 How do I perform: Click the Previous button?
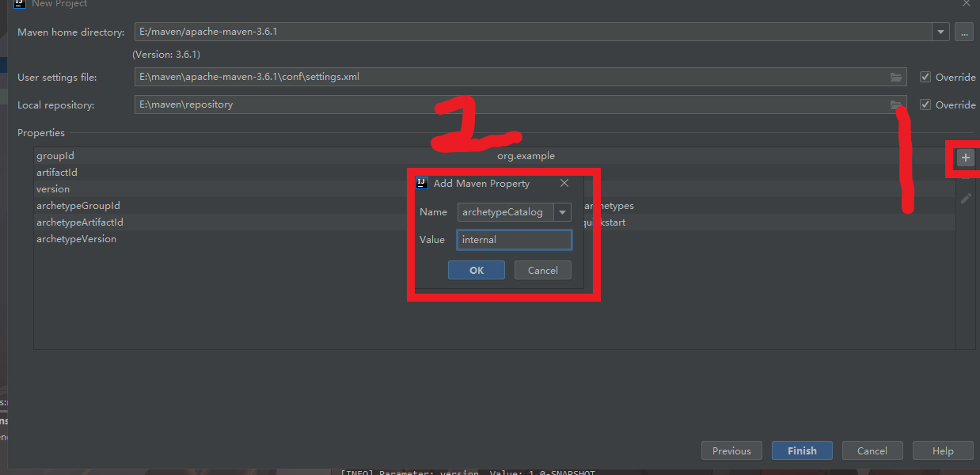pos(731,450)
